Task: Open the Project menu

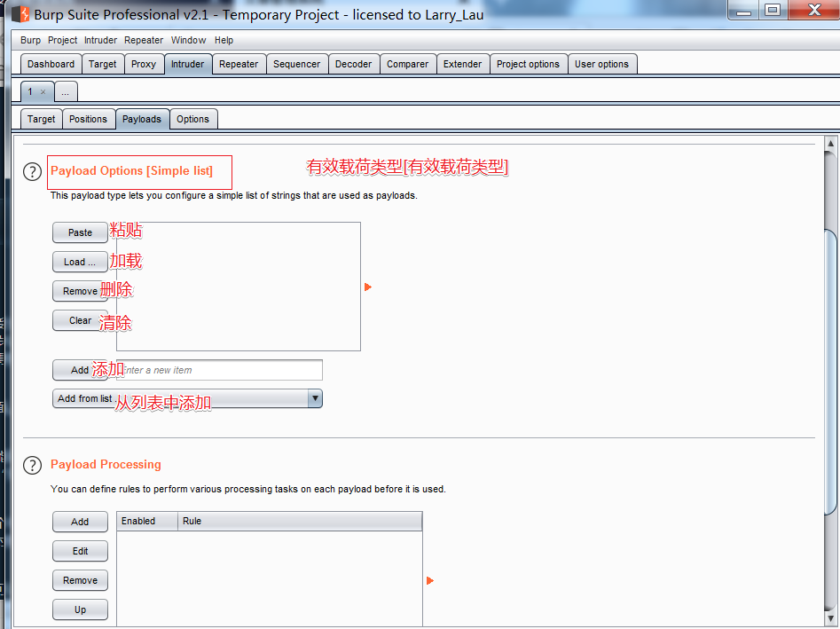Action: tap(62, 40)
